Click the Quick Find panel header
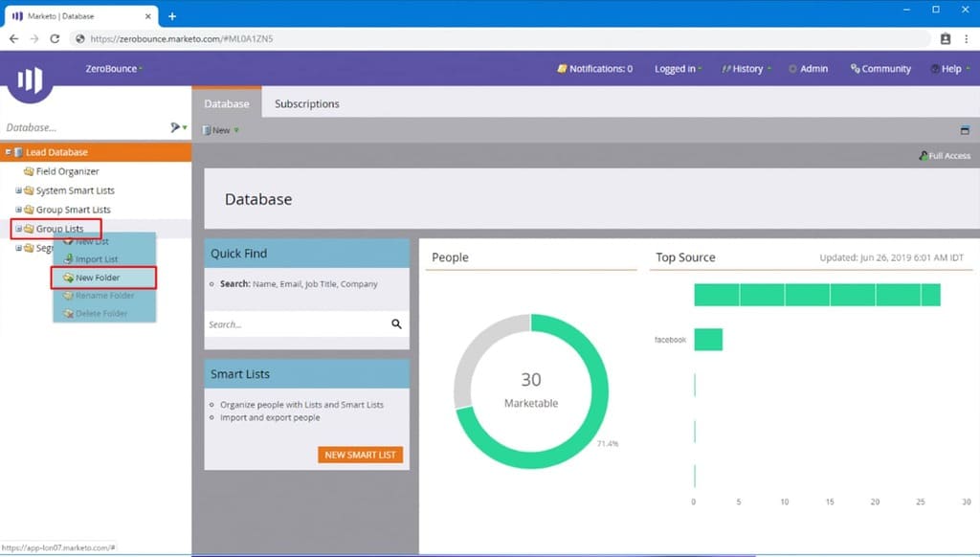The width and height of the screenshot is (980, 557). point(307,254)
